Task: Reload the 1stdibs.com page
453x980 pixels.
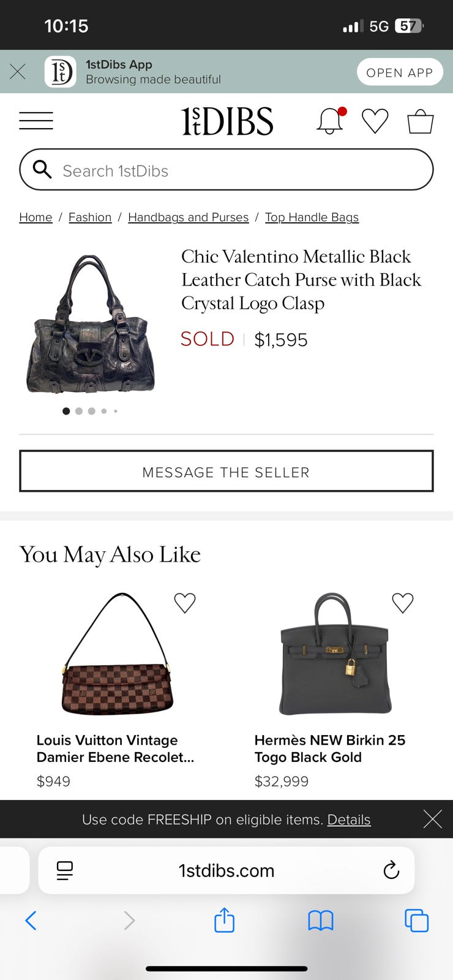Action: coord(391,870)
